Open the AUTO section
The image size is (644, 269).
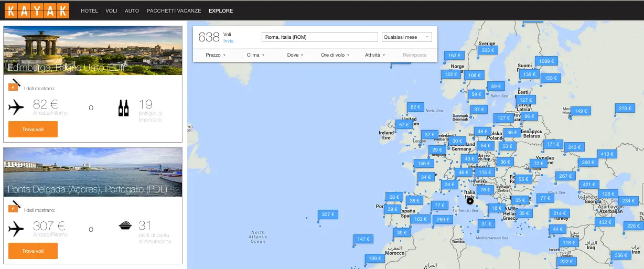pos(132,10)
